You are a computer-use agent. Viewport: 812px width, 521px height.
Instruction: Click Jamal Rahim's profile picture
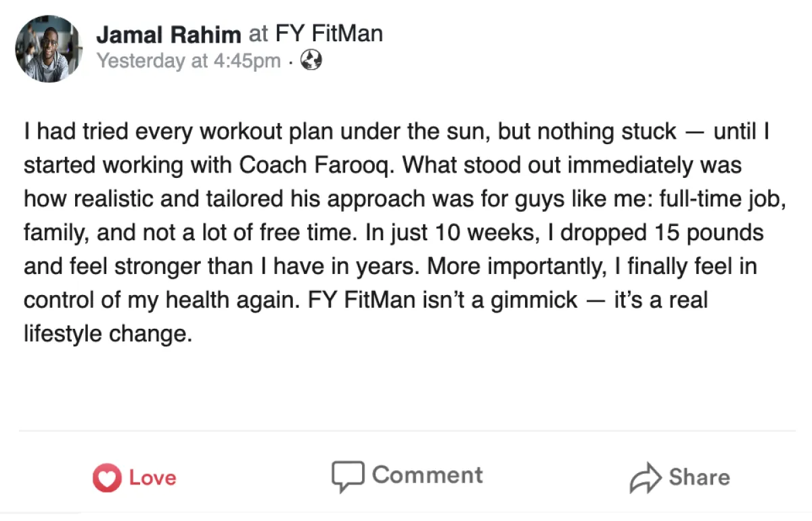point(49,49)
